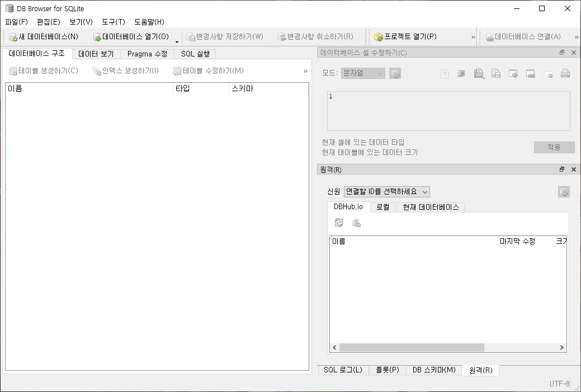Open the 도움말(H) menu
This screenshot has width=581, height=392.
coord(149,22)
